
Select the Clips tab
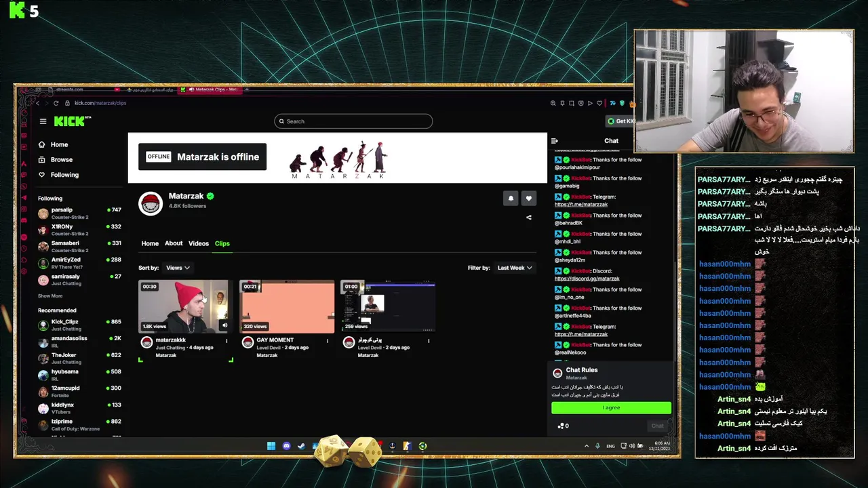click(x=222, y=243)
